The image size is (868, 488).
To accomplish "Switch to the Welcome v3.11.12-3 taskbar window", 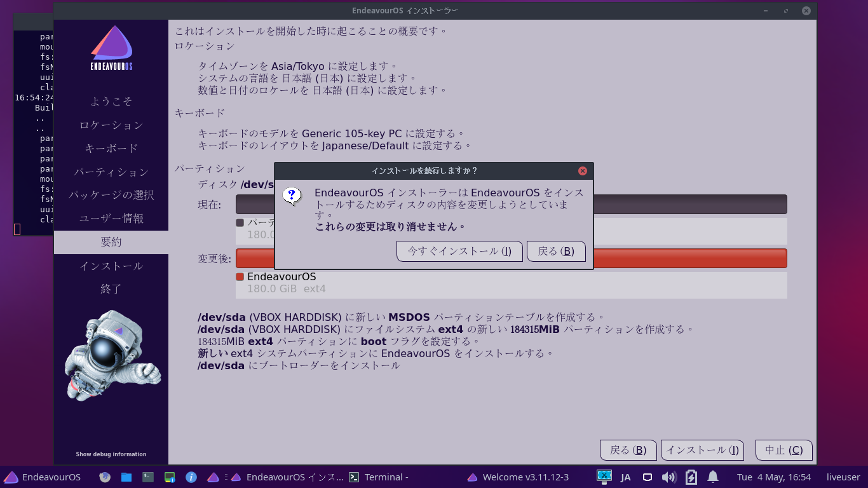I will pyautogui.click(x=518, y=477).
